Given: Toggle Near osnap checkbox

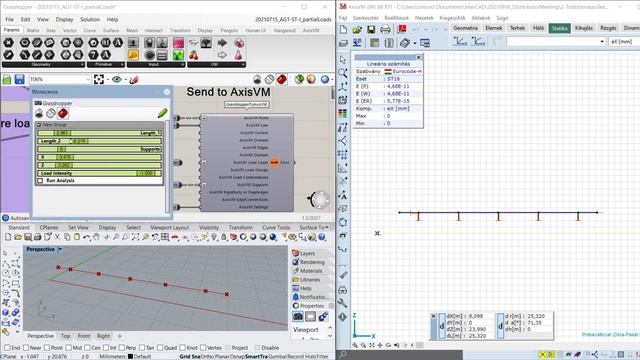Looking at the screenshot, I should pyautogui.click(x=26, y=348).
